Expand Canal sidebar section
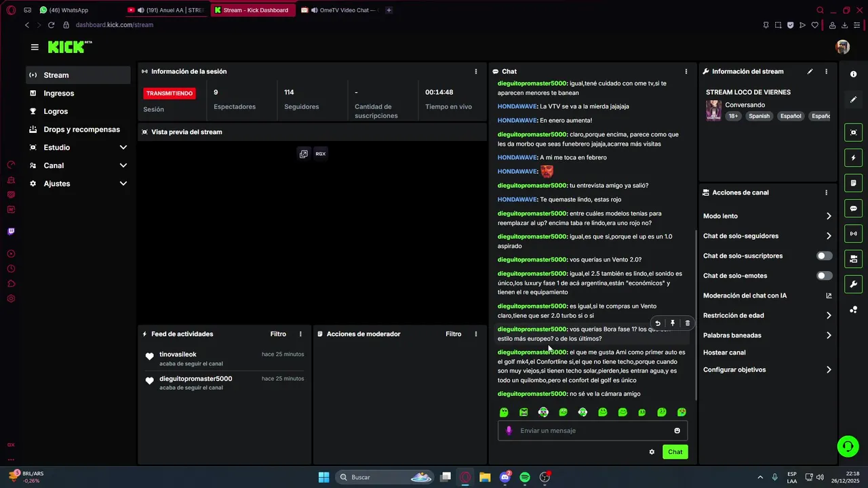Image resolution: width=868 pixels, height=488 pixels. [123, 165]
